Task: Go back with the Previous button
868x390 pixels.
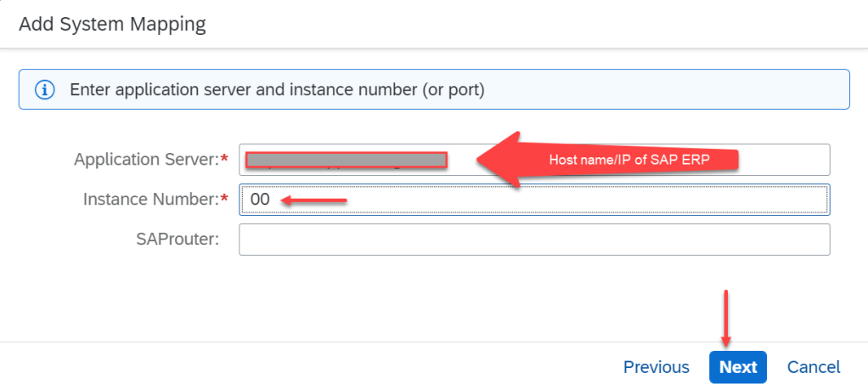Action: pyautogui.click(x=656, y=367)
